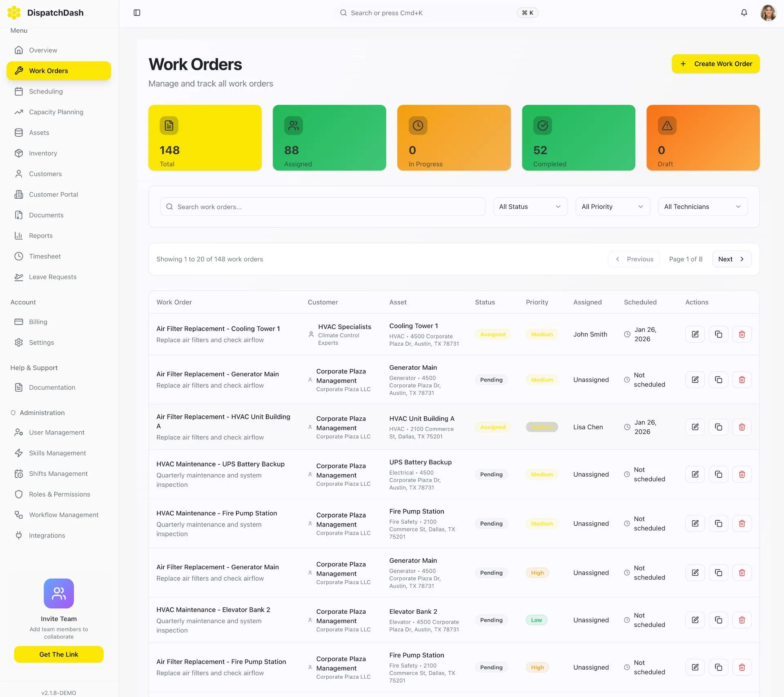Open the notifications bell
This screenshot has height=697, width=784.
(744, 13)
